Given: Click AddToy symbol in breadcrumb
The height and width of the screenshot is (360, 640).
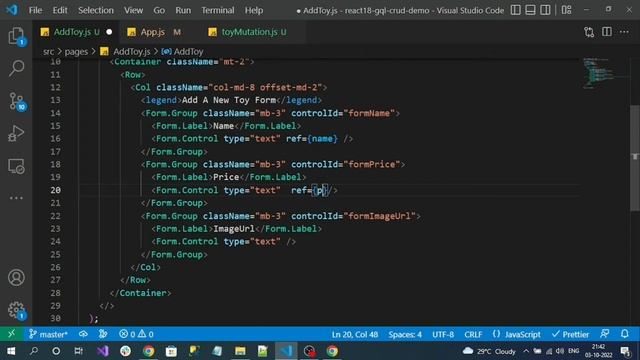Looking at the screenshot, I should click(188, 51).
